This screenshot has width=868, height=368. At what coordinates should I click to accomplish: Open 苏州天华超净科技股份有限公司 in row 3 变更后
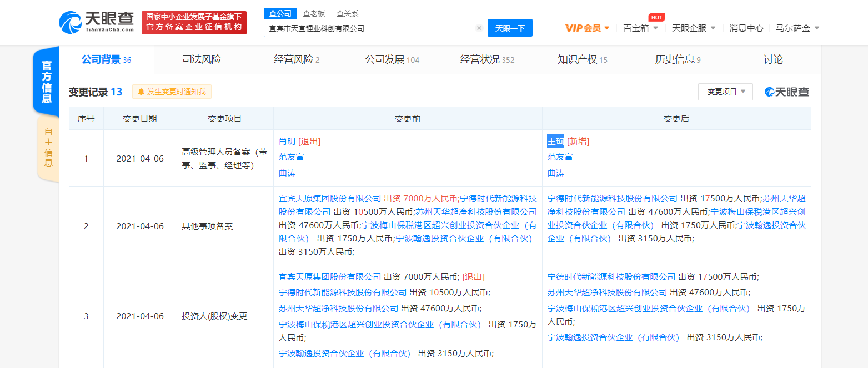tap(607, 292)
